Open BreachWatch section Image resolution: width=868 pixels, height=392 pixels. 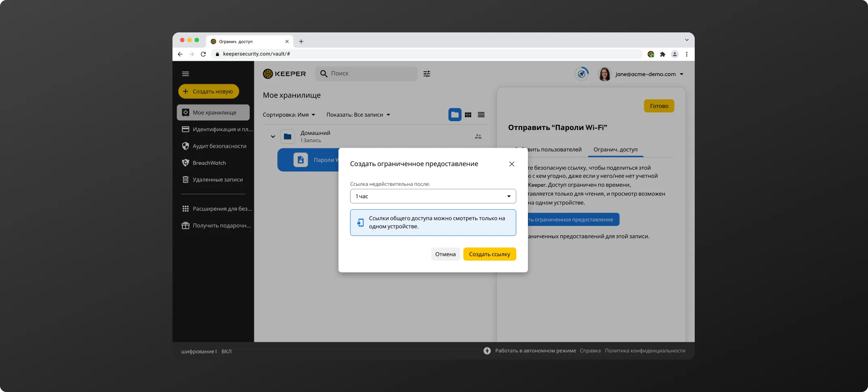(204, 163)
